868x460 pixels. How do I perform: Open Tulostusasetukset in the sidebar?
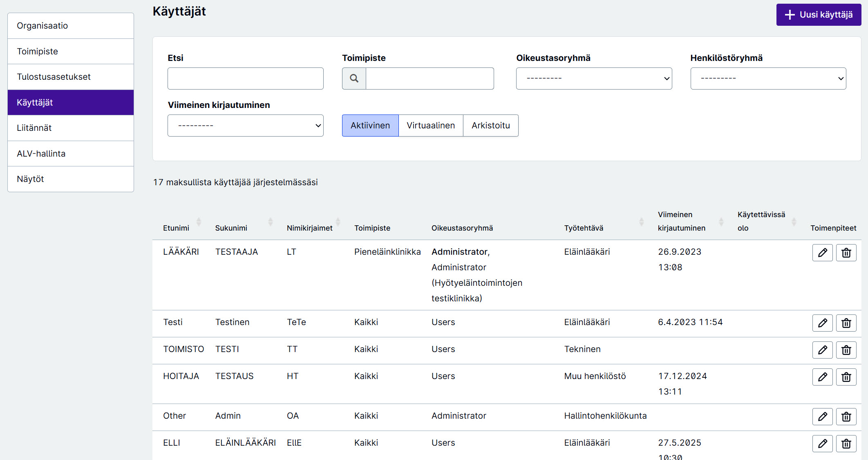click(x=71, y=77)
